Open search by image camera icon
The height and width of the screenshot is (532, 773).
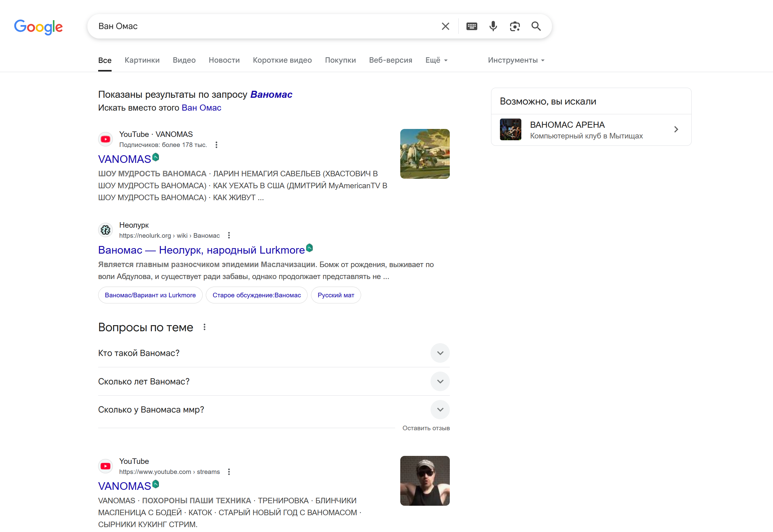[515, 26]
